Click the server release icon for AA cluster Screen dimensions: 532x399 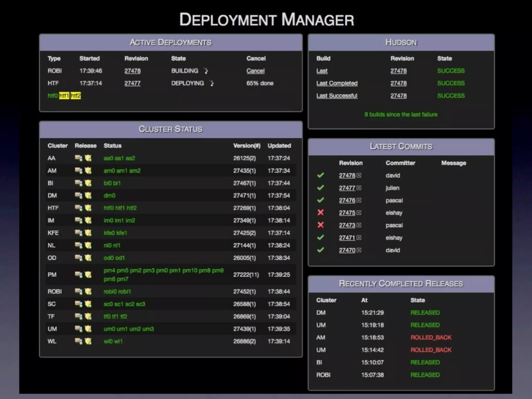tap(78, 158)
